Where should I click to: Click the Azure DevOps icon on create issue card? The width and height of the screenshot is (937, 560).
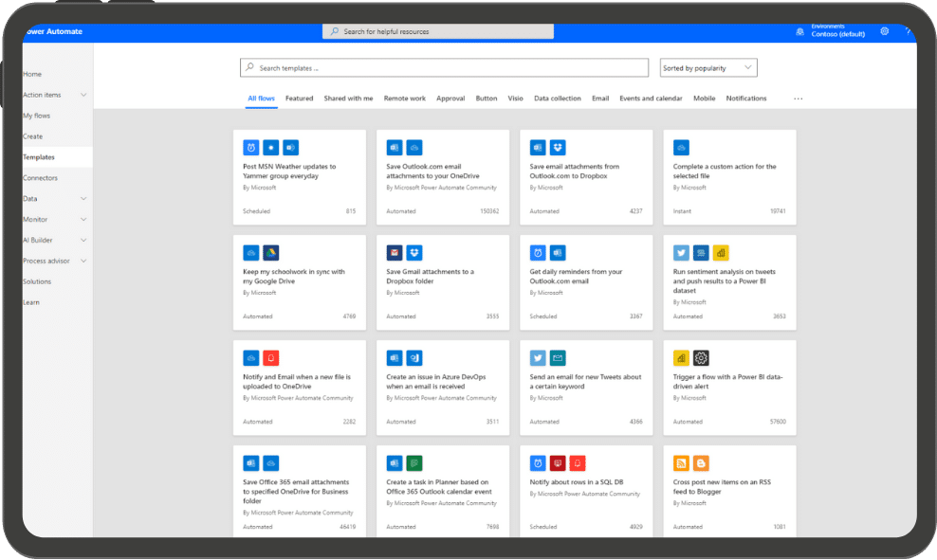click(x=414, y=357)
